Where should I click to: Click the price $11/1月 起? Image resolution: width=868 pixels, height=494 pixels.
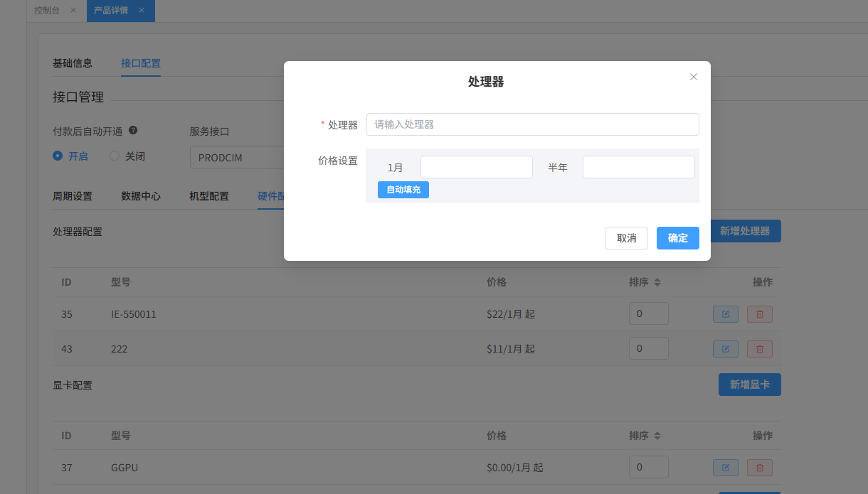[x=511, y=349]
